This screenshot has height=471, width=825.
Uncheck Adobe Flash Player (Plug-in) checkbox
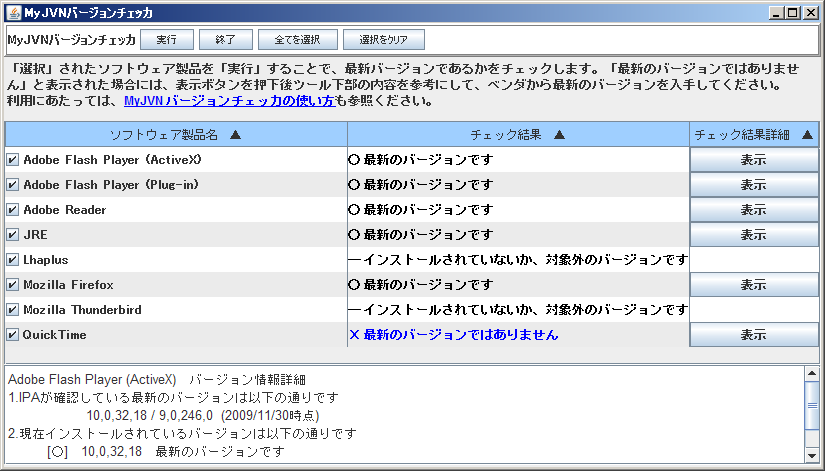click(x=13, y=185)
